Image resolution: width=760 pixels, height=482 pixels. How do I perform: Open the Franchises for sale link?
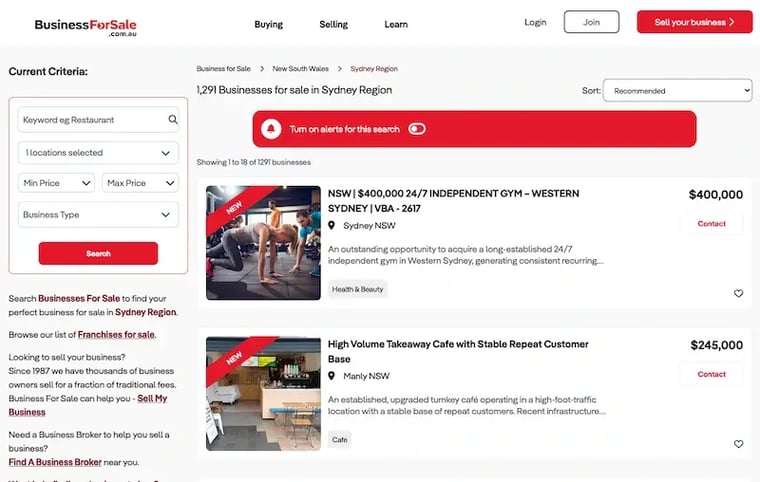[x=116, y=335]
